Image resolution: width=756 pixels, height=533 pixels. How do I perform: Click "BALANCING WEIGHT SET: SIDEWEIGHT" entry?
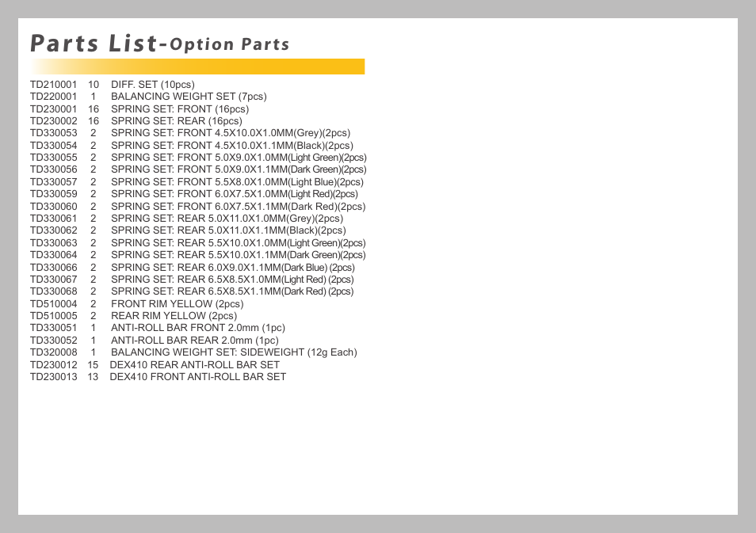click(234, 352)
